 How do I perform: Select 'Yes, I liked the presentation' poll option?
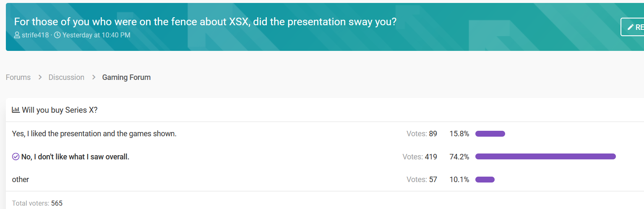point(94,134)
